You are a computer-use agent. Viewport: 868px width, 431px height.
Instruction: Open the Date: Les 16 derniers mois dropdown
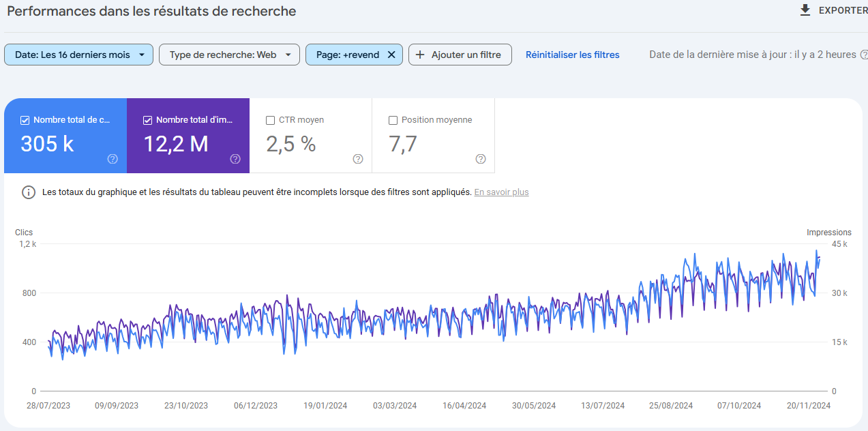[x=78, y=55]
